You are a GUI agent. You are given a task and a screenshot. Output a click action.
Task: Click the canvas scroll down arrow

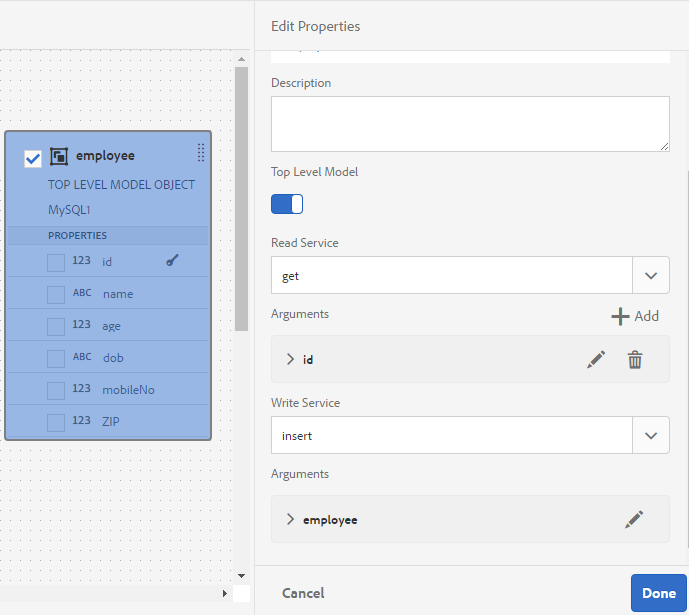pos(241,575)
